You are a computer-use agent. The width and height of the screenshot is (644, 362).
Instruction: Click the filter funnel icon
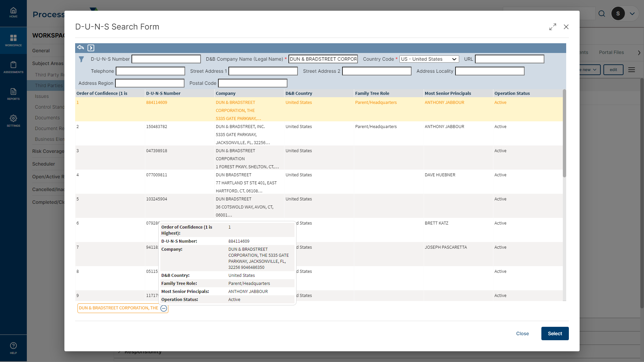pyautogui.click(x=81, y=59)
